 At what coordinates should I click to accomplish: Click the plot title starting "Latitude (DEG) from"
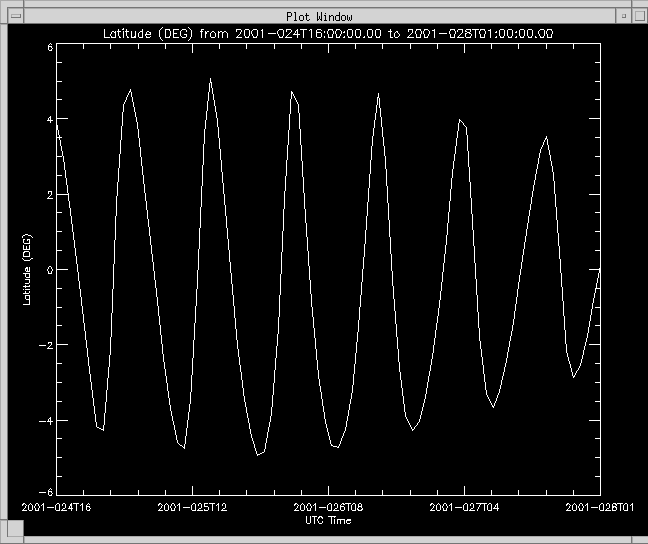click(x=329, y=33)
